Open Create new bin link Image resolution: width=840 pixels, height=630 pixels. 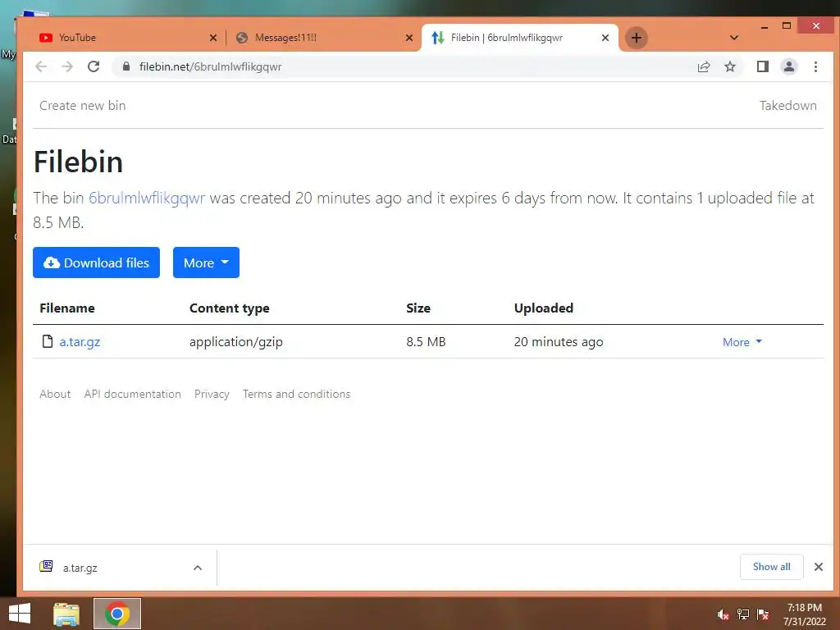click(x=83, y=106)
